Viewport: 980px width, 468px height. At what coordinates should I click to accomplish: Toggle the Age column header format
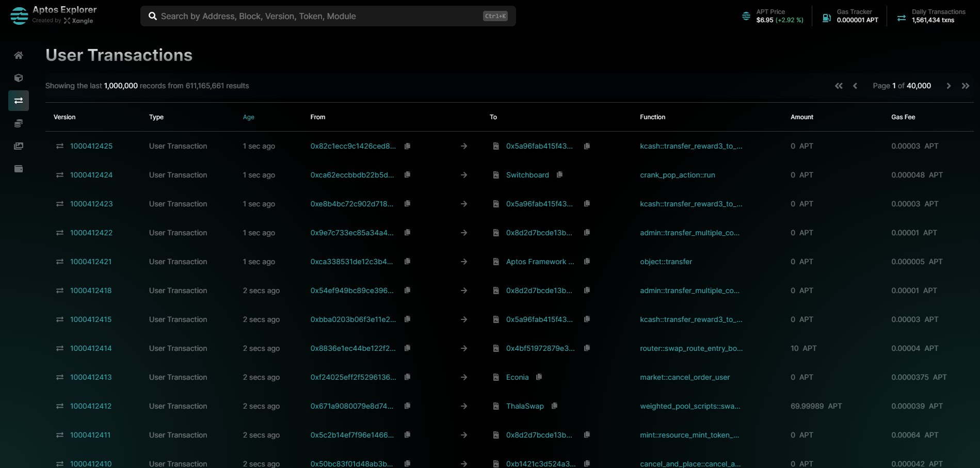pyautogui.click(x=248, y=117)
